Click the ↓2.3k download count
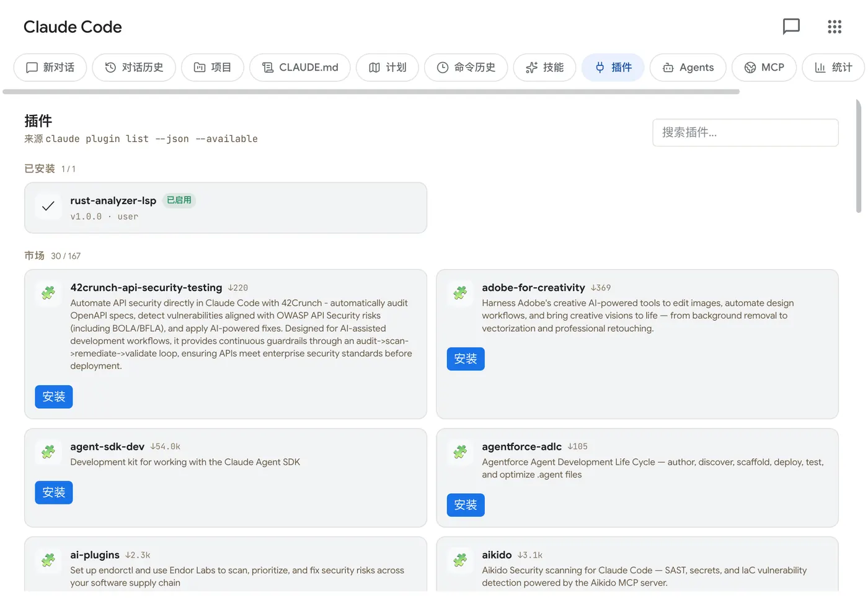868x598 pixels. coord(138,555)
